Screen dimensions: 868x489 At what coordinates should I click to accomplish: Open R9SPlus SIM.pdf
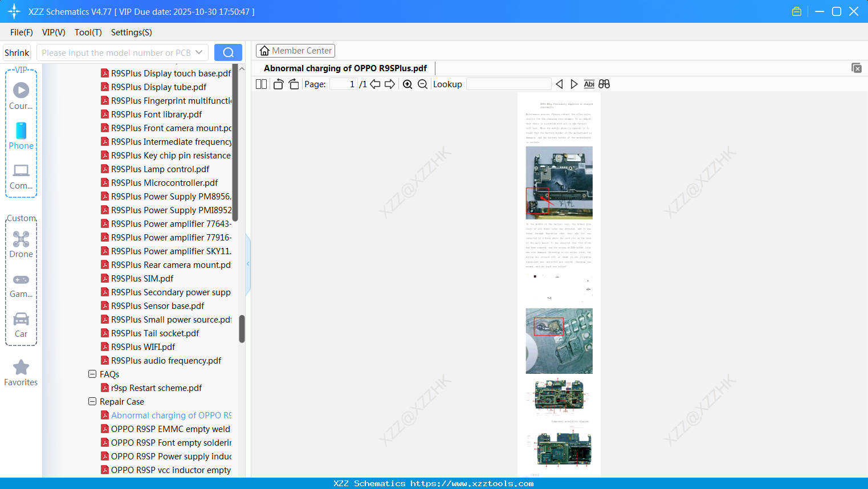pos(142,279)
